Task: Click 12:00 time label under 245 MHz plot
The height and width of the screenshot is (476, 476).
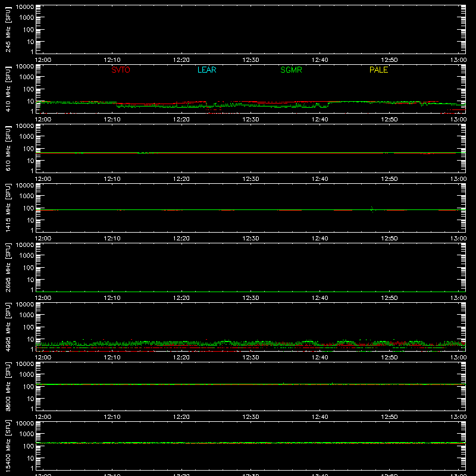Action: [43, 60]
